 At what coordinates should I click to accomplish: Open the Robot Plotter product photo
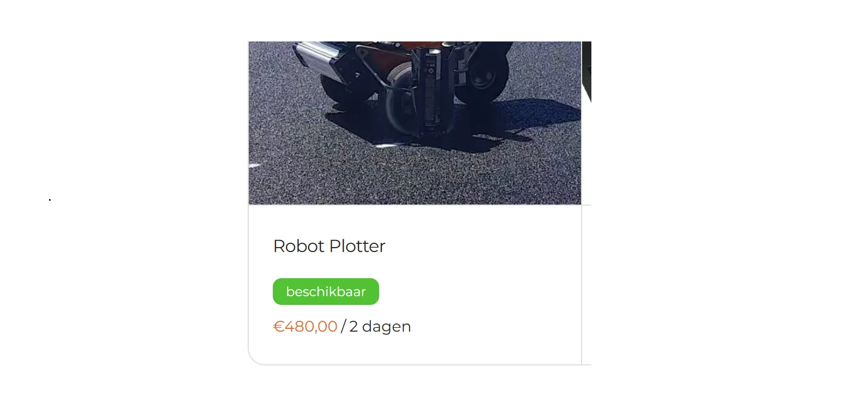pyautogui.click(x=415, y=123)
